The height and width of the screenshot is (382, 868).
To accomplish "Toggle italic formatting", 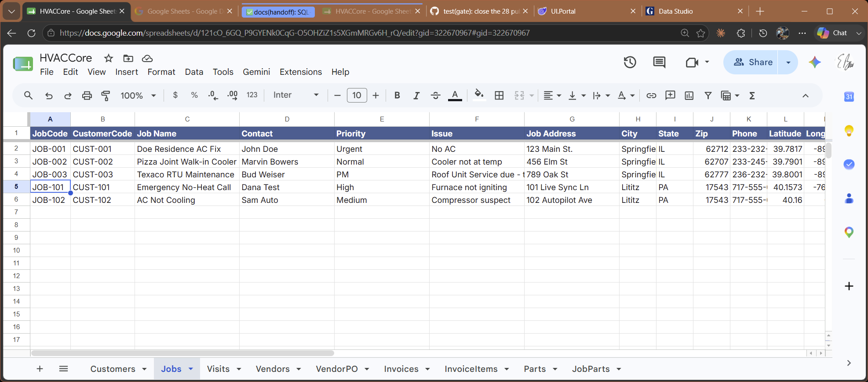I will [x=416, y=95].
